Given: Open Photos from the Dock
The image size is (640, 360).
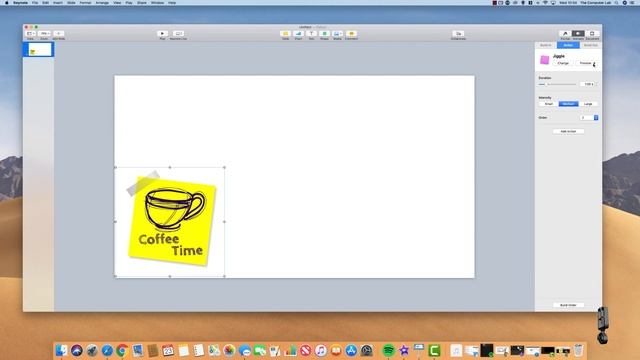Looking at the screenshot, I should point(229,350).
